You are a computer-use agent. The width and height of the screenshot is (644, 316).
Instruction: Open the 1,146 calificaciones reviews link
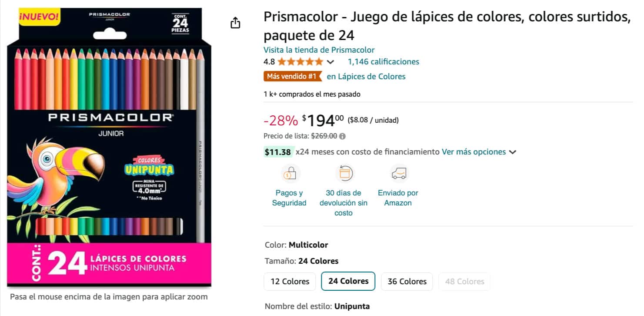click(383, 62)
